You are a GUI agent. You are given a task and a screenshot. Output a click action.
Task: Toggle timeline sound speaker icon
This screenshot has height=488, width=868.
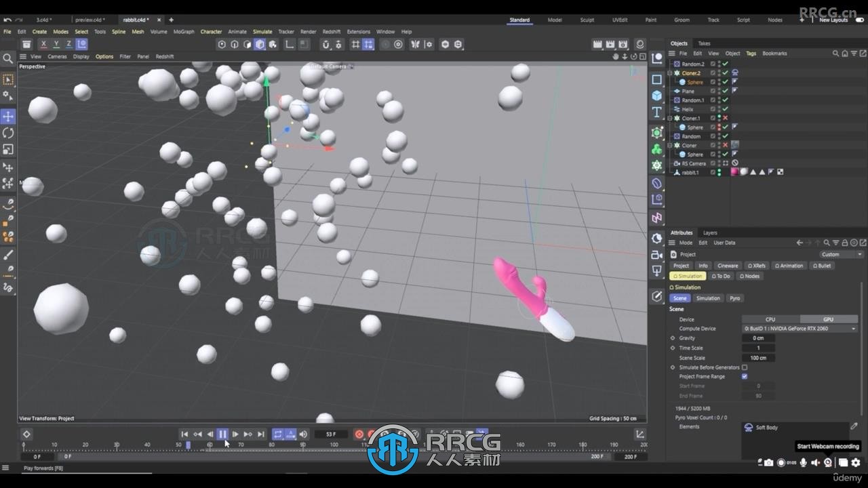click(x=303, y=434)
